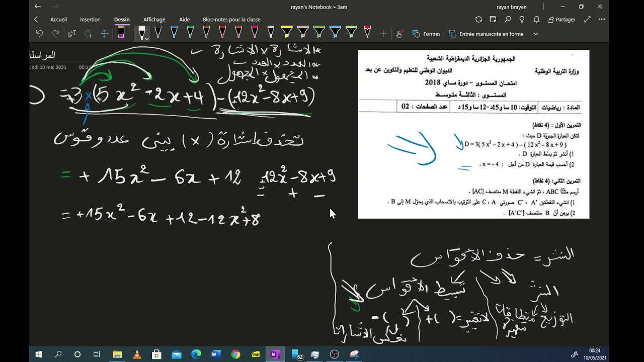The height and width of the screenshot is (362, 644).
Task: Open Microsoft Edge from the taskbar
Action: [196, 354]
